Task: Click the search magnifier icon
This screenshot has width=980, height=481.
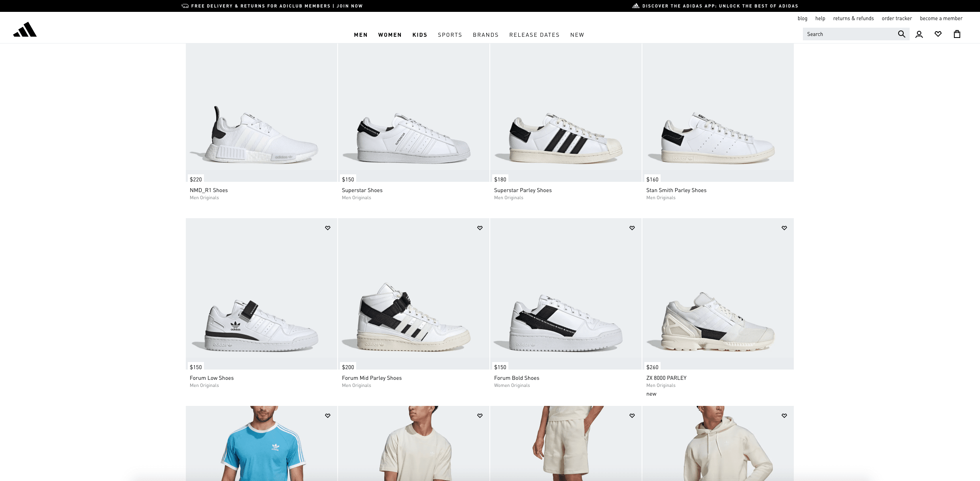Action: [x=901, y=34]
